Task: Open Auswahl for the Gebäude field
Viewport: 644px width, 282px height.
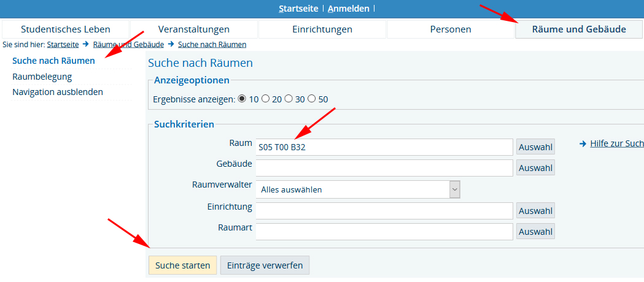Action: tap(535, 168)
